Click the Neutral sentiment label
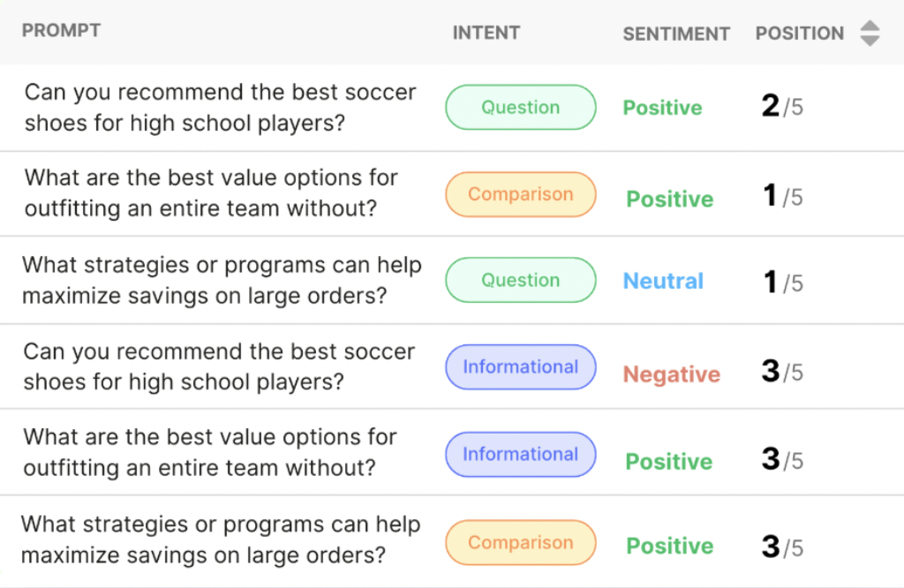This screenshot has width=904, height=588. point(663,281)
